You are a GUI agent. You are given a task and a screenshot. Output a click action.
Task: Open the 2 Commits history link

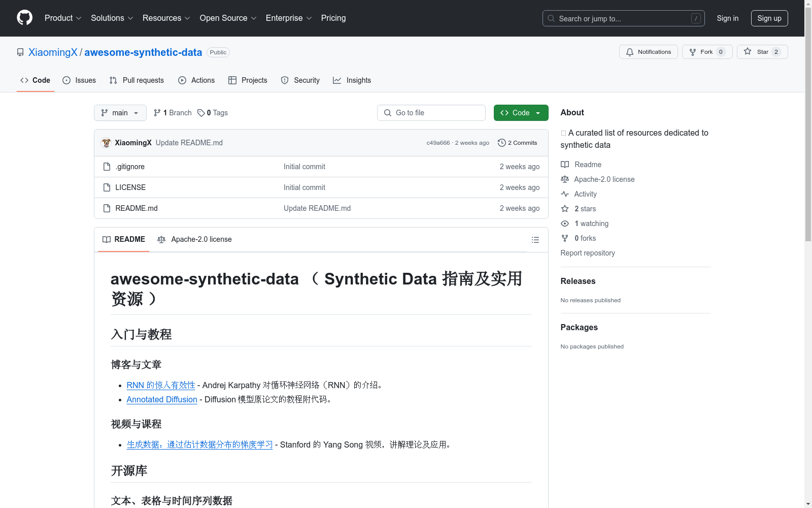pos(518,143)
